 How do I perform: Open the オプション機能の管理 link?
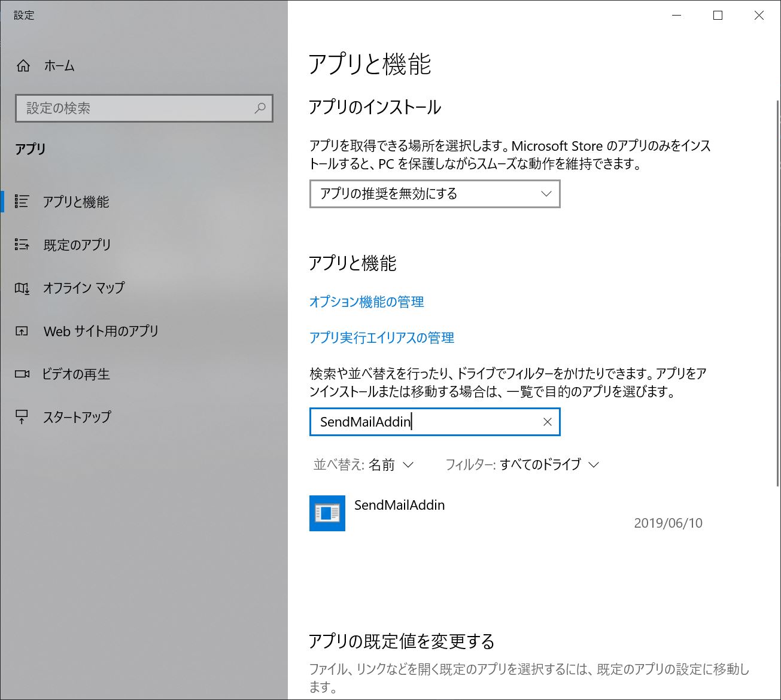point(366,302)
